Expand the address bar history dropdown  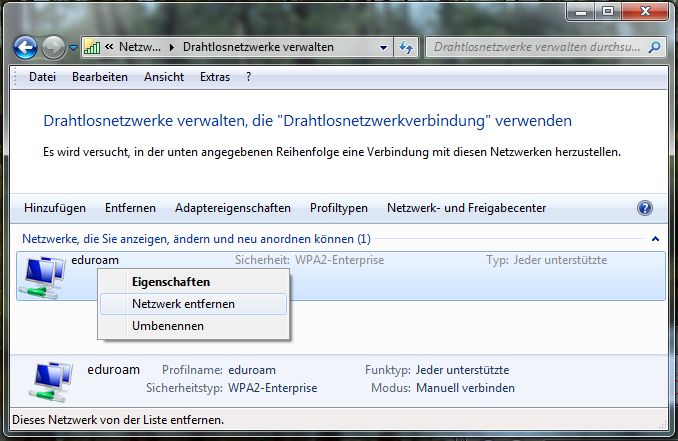pos(383,48)
